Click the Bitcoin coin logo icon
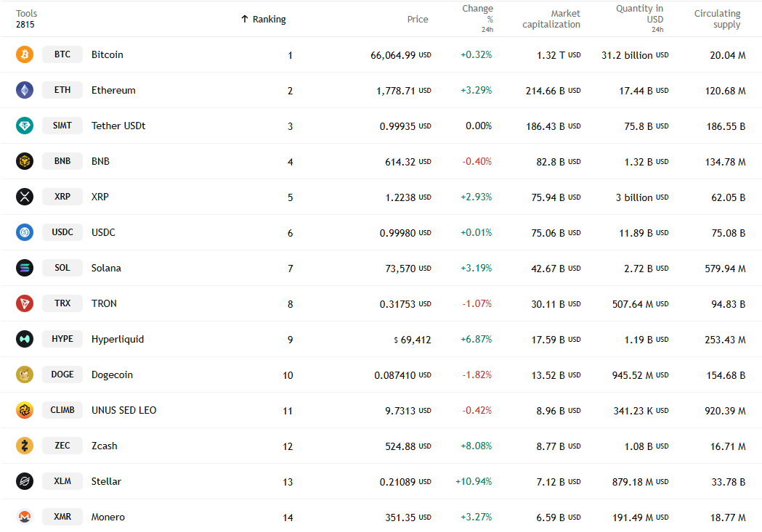762x532 pixels. pos(25,54)
